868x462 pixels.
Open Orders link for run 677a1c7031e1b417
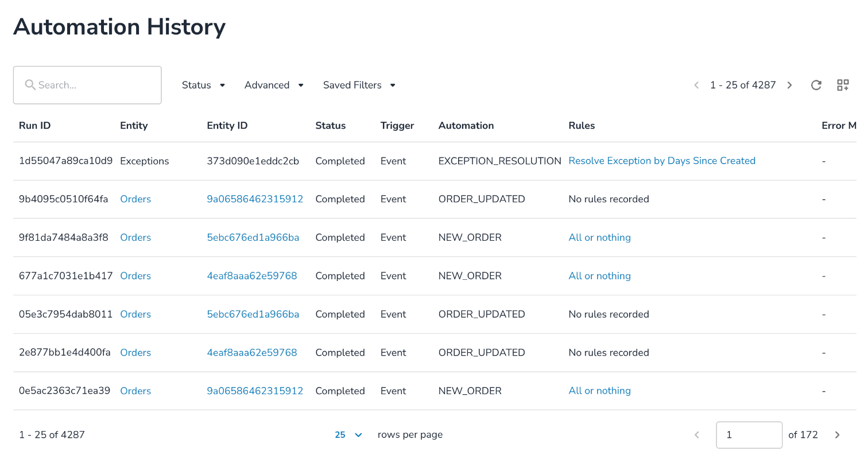point(135,276)
